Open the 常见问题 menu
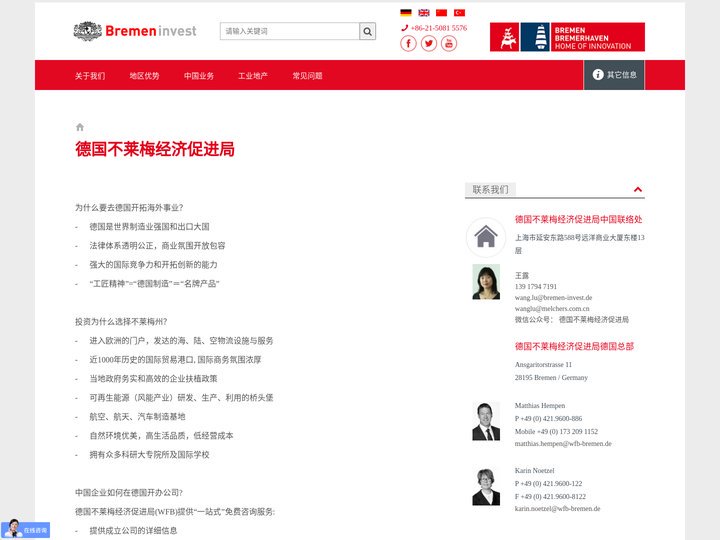This screenshot has height=540, width=720. coord(307,76)
